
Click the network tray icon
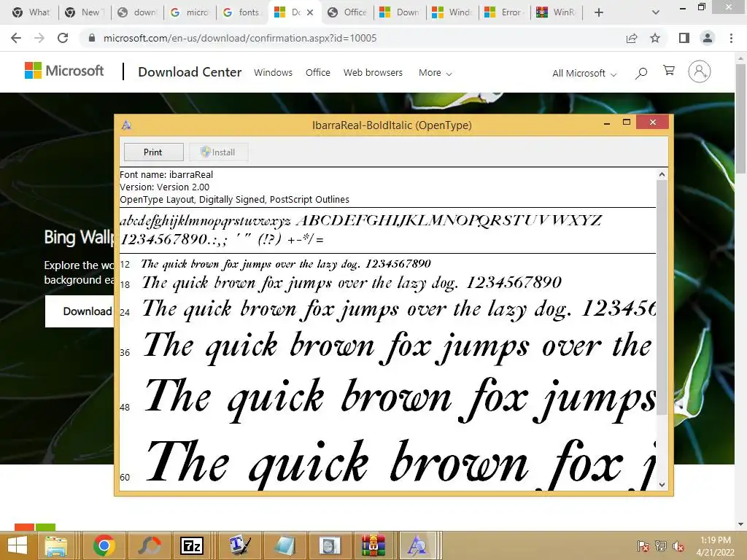pos(661,546)
